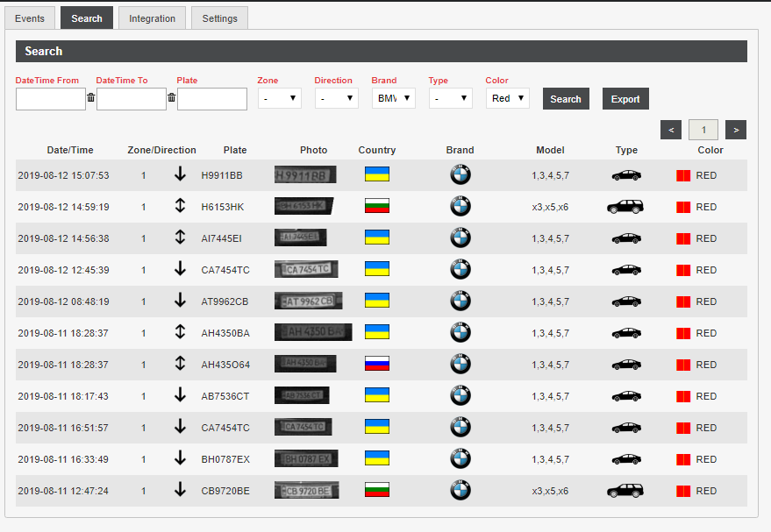
Task: Click plate text AB7536CT
Action: tap(225, 396)
